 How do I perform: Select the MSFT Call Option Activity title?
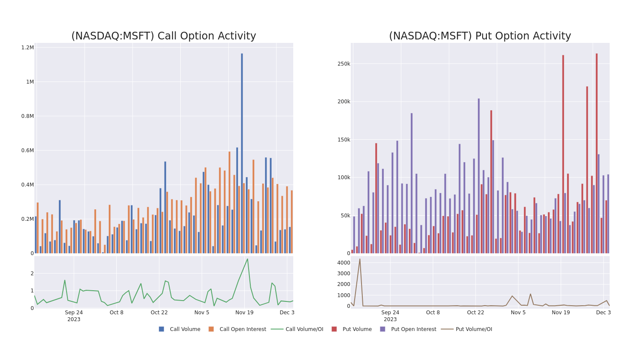click(164, 36)
